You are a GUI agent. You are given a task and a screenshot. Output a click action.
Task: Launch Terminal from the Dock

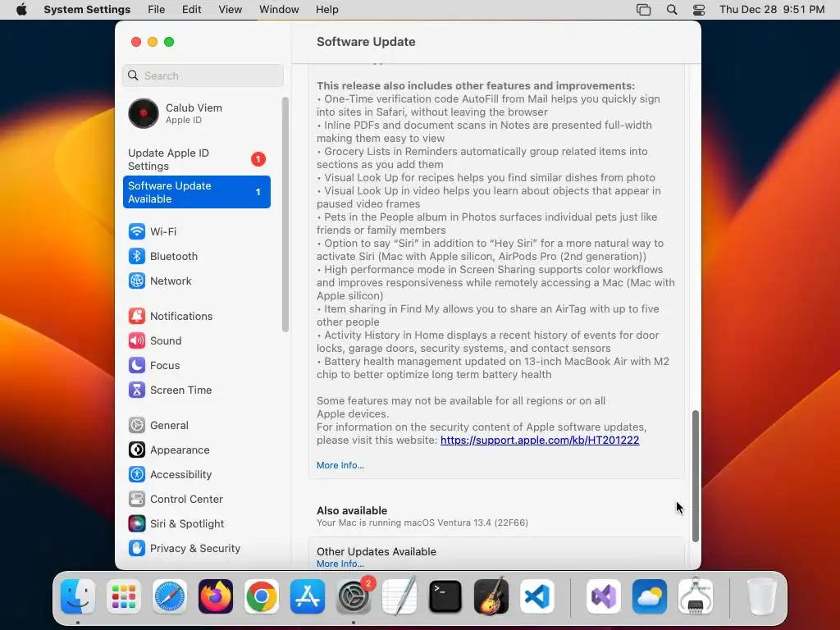click(445, 596)
